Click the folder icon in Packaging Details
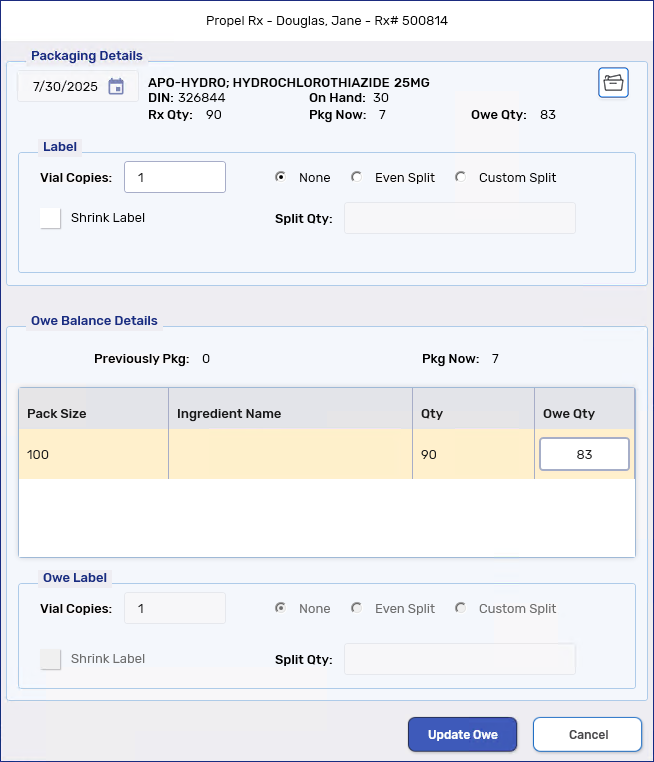654x762 pixels. click(613, 83)
